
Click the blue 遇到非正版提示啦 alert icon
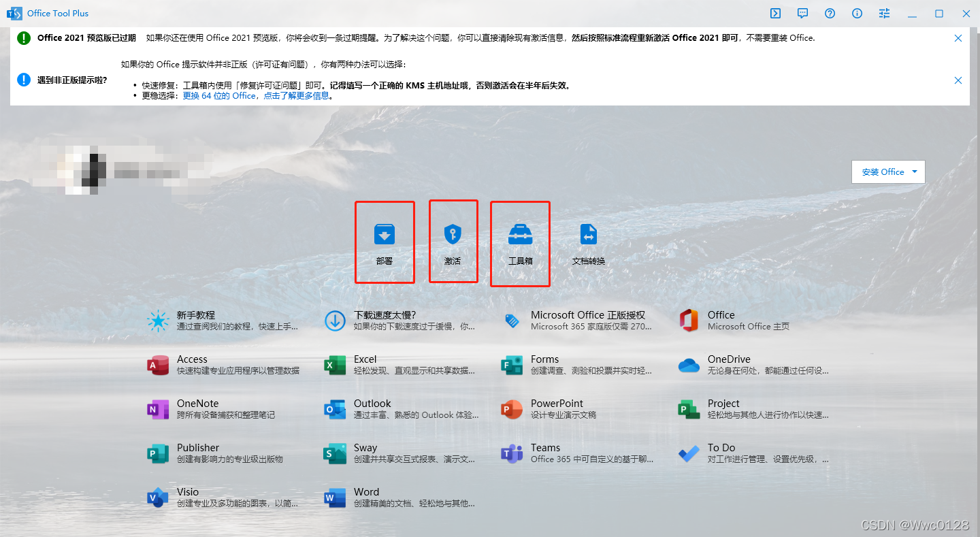[x=24, y=80]
